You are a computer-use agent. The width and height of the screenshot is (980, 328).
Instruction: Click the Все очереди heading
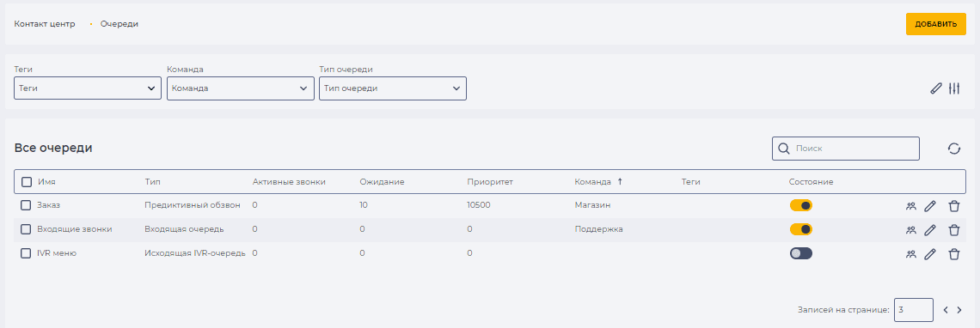(x=53, y=148)
